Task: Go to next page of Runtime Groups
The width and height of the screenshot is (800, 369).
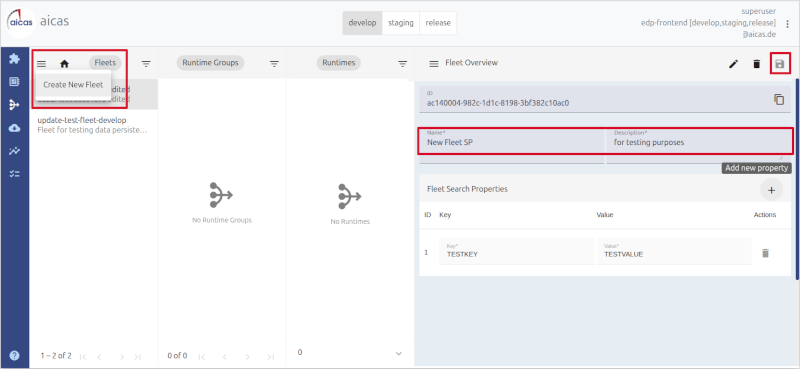Action: coord(247,356)
